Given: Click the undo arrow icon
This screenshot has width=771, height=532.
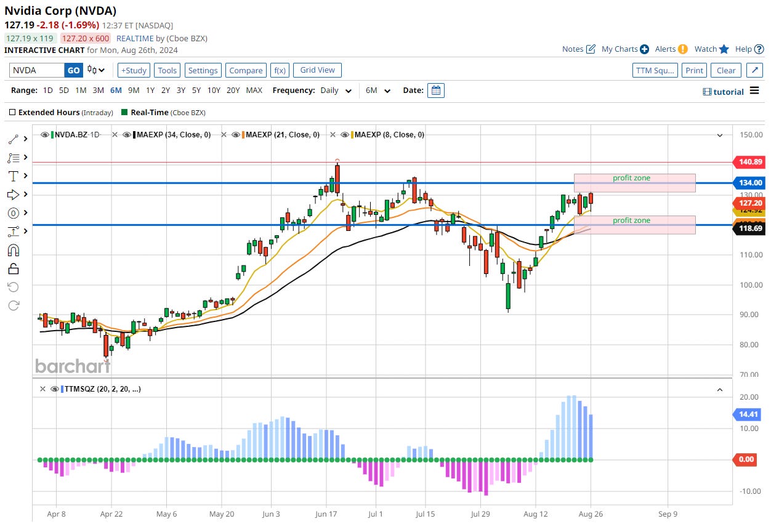Looking at the screenshot, I should click(14, 287).
